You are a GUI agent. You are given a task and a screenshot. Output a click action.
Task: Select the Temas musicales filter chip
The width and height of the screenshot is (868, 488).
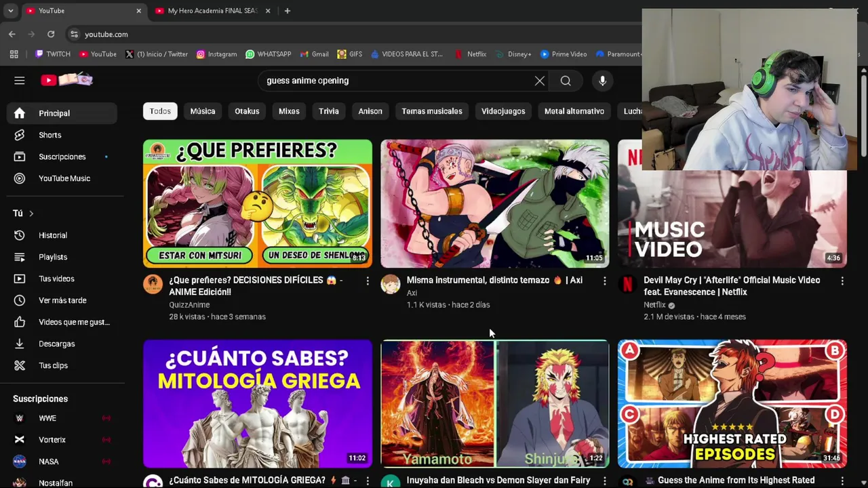click(x=432, y=111)
